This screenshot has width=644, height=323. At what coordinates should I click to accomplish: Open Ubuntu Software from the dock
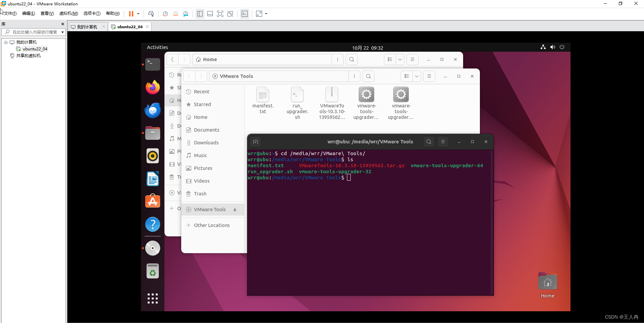[153, 201]
